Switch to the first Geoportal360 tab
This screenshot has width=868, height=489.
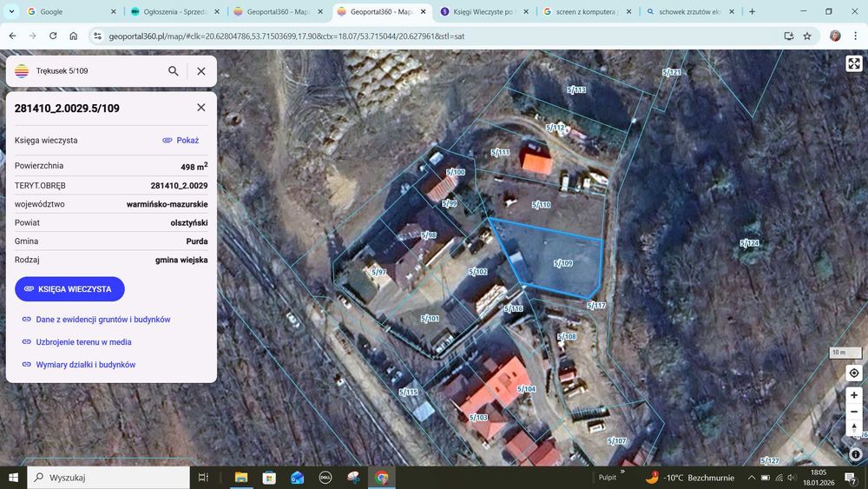[279, 11]
